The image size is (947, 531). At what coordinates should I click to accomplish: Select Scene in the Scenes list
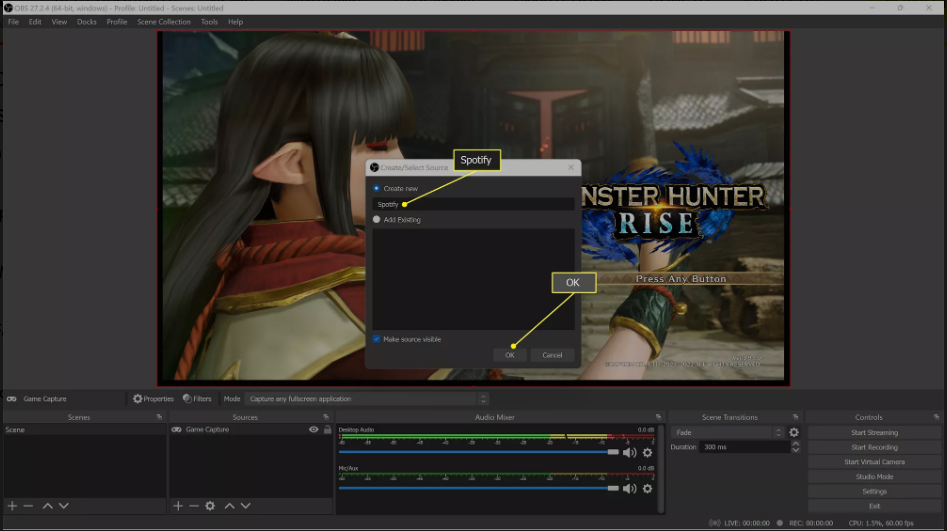click(85, 430)
